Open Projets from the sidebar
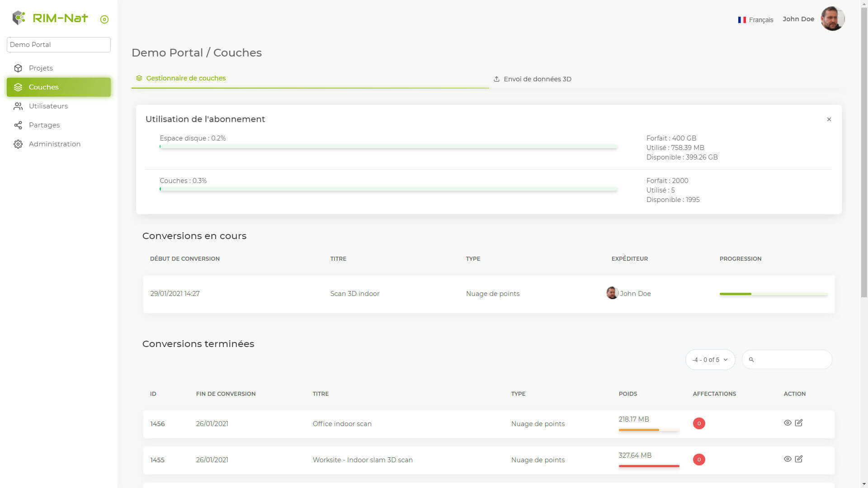Viewport: 868px width, 488px height. (41, 68)
